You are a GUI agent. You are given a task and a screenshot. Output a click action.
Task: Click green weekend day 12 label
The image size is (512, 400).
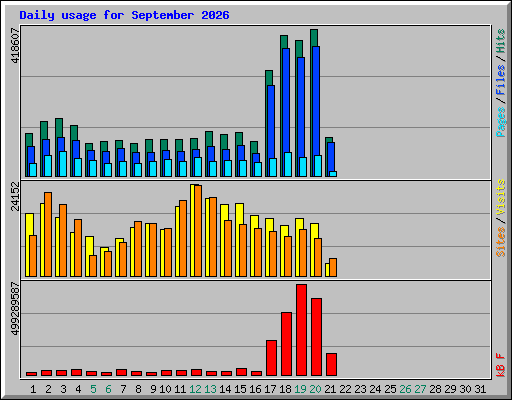coord(195,389)
